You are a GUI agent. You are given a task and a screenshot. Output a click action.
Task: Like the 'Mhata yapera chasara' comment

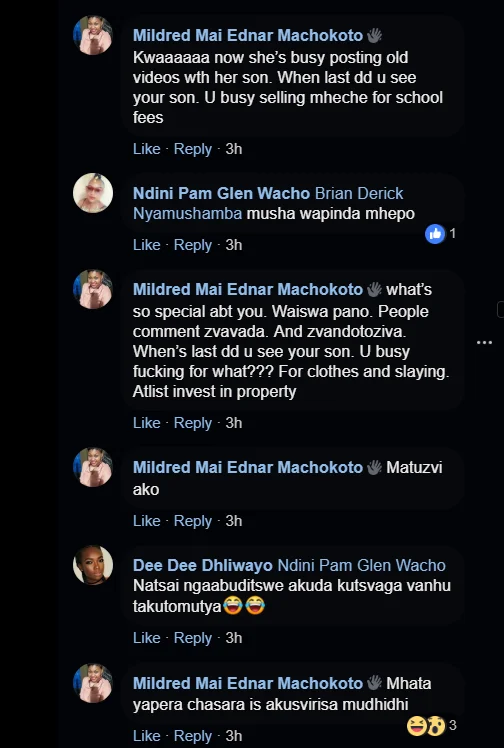coord(146,736)
